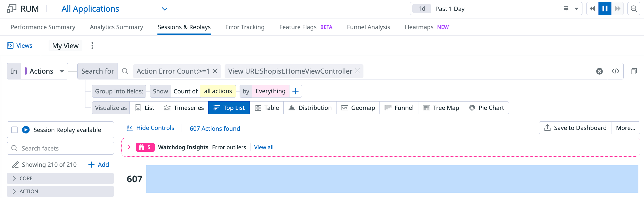Image resolution: width=644 pixels, height=198 pixels.
Task: Open the code query editor icon
Action: click(615, 71)
